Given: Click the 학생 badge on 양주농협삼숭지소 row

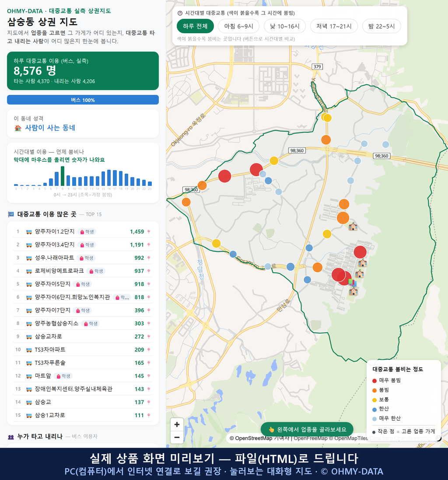Looking at the screenshot, I should [91, 323].
